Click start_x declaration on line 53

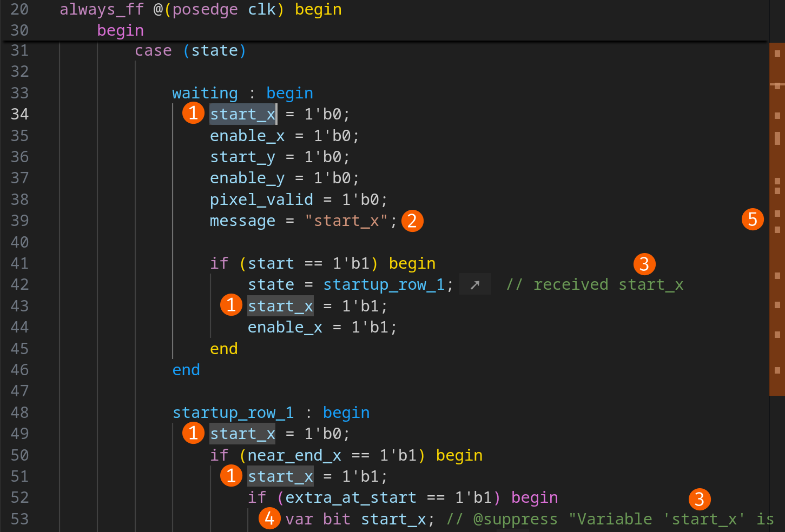tap(393, 520)
